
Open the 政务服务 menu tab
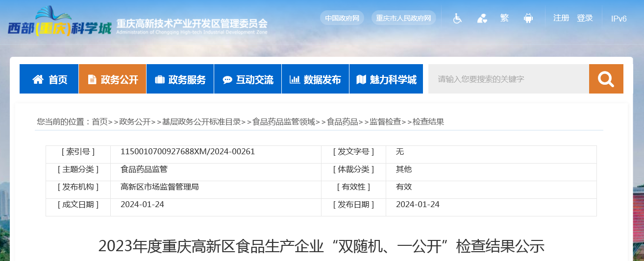click(x=180, y=79)
